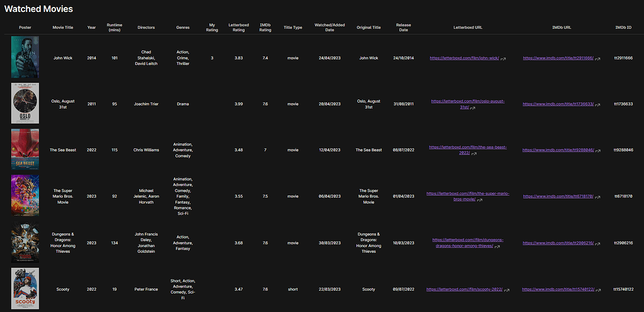The height and width of the screenshot is (312, 644).
Task: Open external link icon beside Scooty Letterboxd URL
Action: (506, 290)
